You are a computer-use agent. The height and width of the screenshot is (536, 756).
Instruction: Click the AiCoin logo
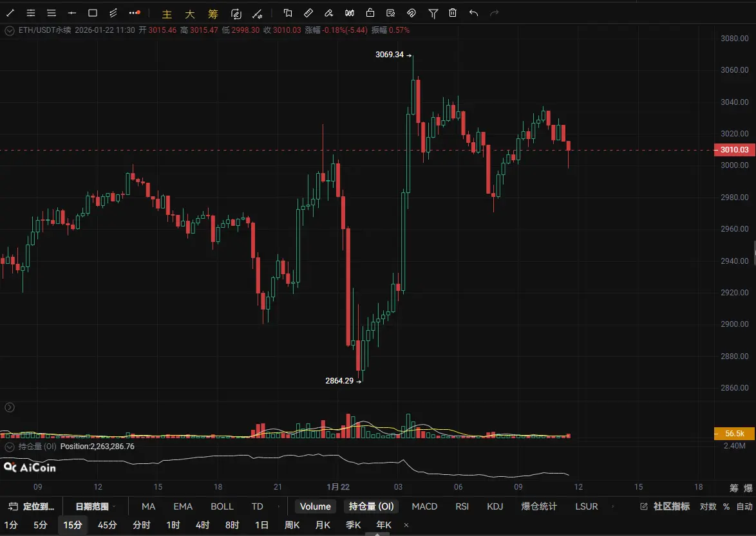click(30, 467)
